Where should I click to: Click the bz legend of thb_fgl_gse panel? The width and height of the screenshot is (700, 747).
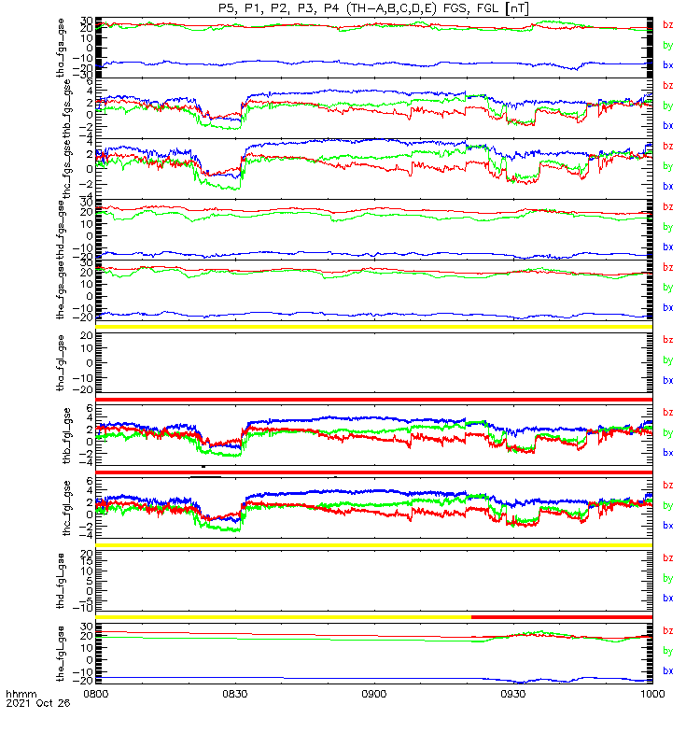pos(668,413)
